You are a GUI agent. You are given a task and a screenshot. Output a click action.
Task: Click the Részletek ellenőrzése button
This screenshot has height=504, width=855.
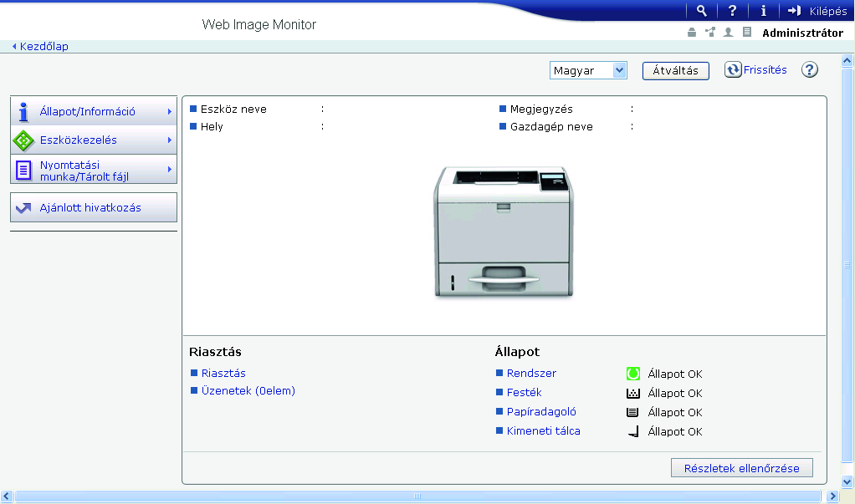coord(741,468)
